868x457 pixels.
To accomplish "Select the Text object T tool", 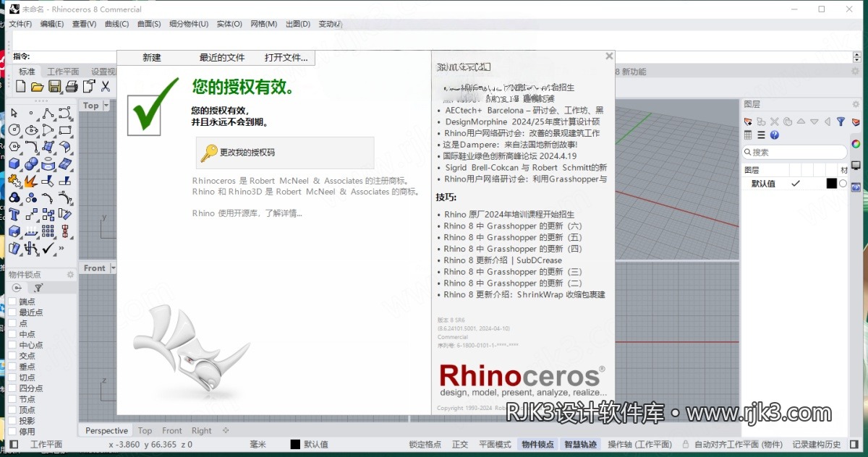I will [14, 214].
